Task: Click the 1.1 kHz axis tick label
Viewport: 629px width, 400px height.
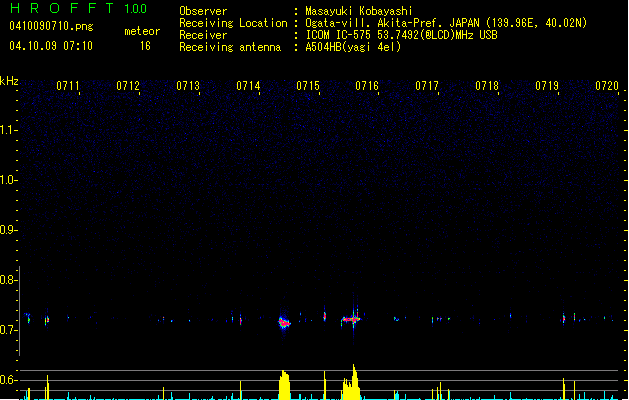Action: [x=8, y=130]
